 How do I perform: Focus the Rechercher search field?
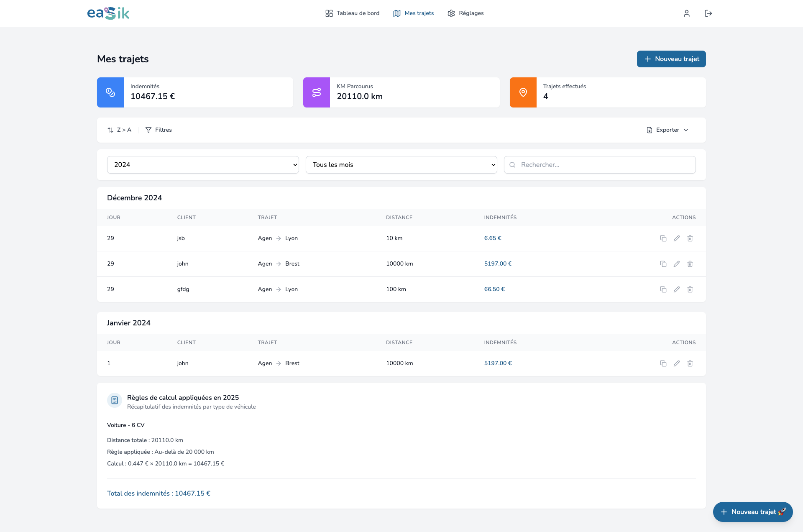click(x=600, y=165)
